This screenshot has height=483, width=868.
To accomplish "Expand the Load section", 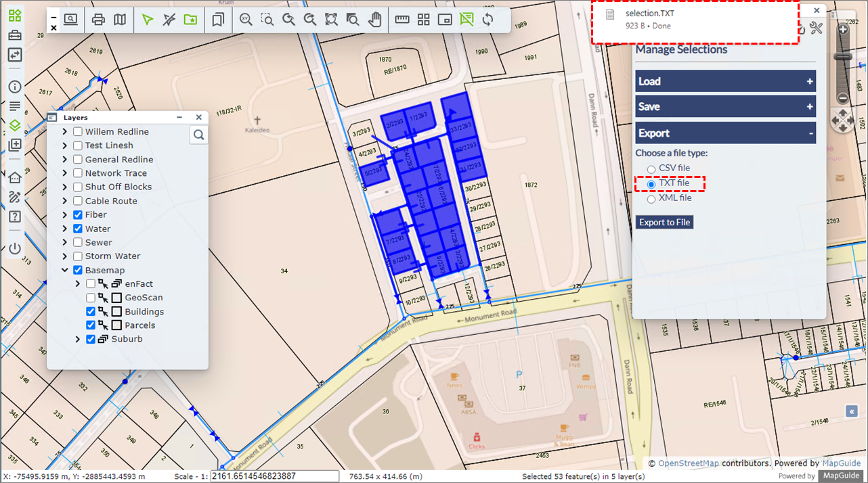I will pos(725,81).
